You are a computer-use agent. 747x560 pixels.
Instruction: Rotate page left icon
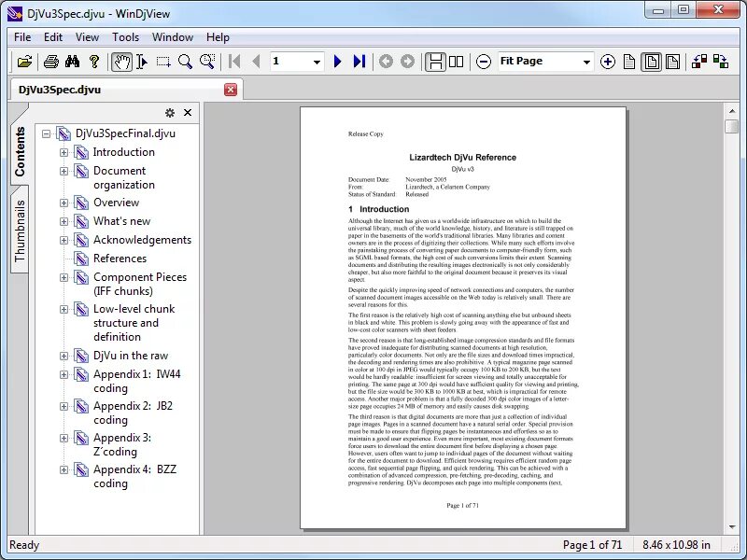pyautogui.click(x=699, y=62)
